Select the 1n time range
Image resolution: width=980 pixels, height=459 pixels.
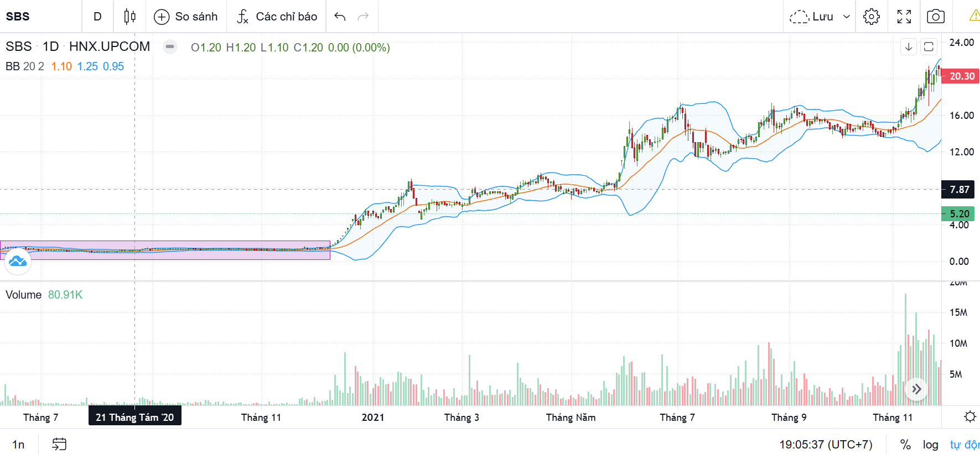coord(18,445)
